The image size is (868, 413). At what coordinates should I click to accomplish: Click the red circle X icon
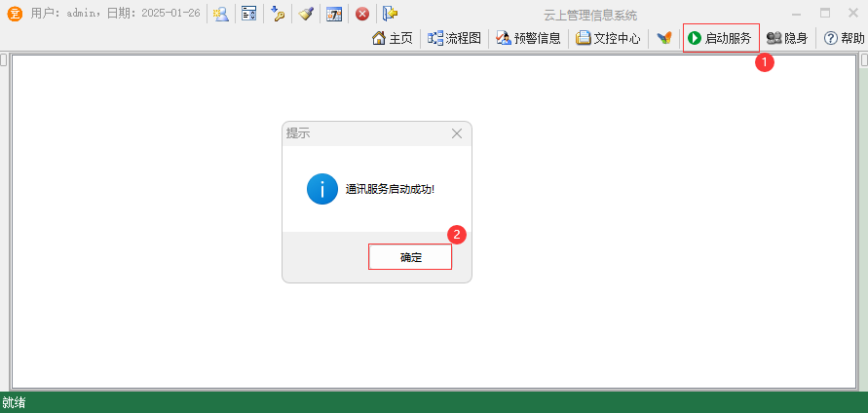(x=362, y=14)
